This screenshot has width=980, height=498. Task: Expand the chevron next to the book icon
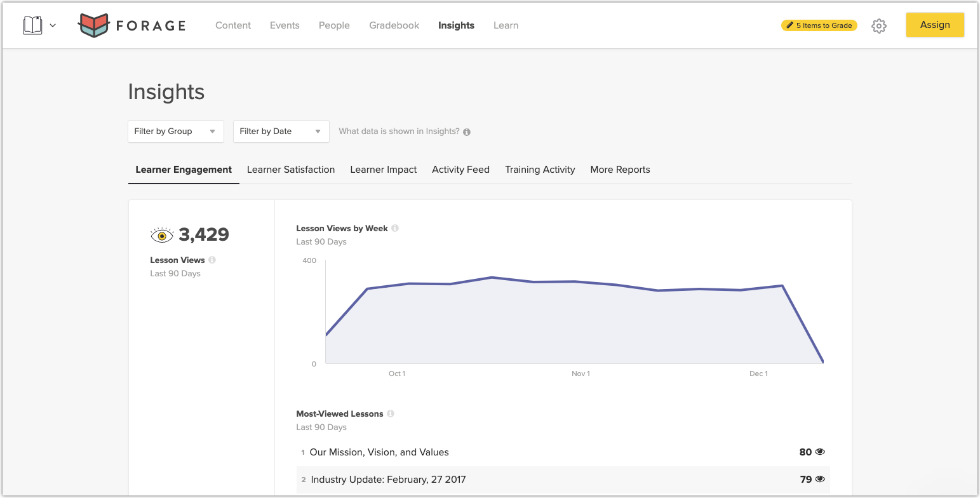[53, 26]
